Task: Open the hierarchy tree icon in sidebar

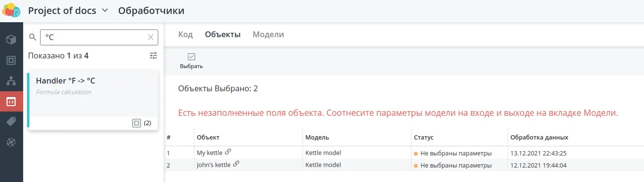Action: (11, 81)
